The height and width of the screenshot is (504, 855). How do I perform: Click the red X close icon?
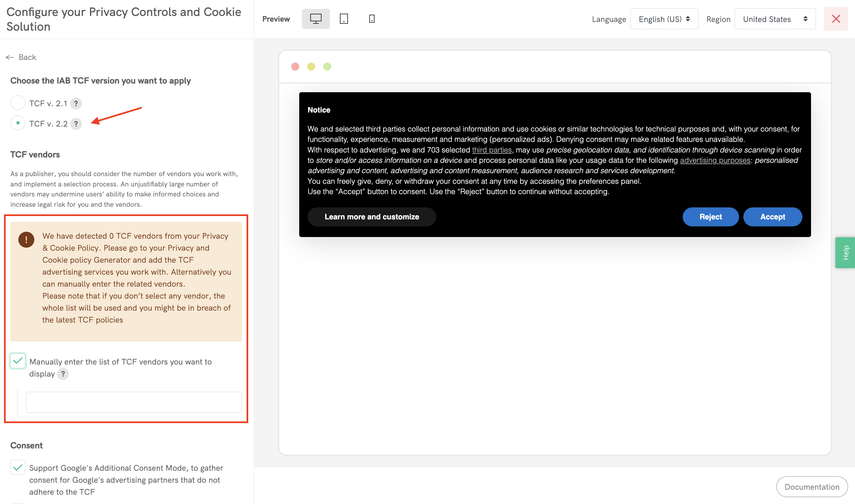click(836, 19)
